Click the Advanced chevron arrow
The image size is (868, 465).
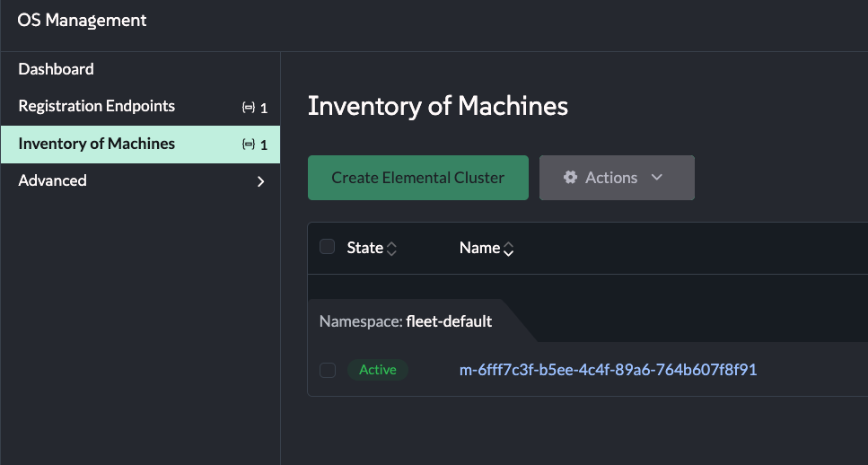[260, 181]
